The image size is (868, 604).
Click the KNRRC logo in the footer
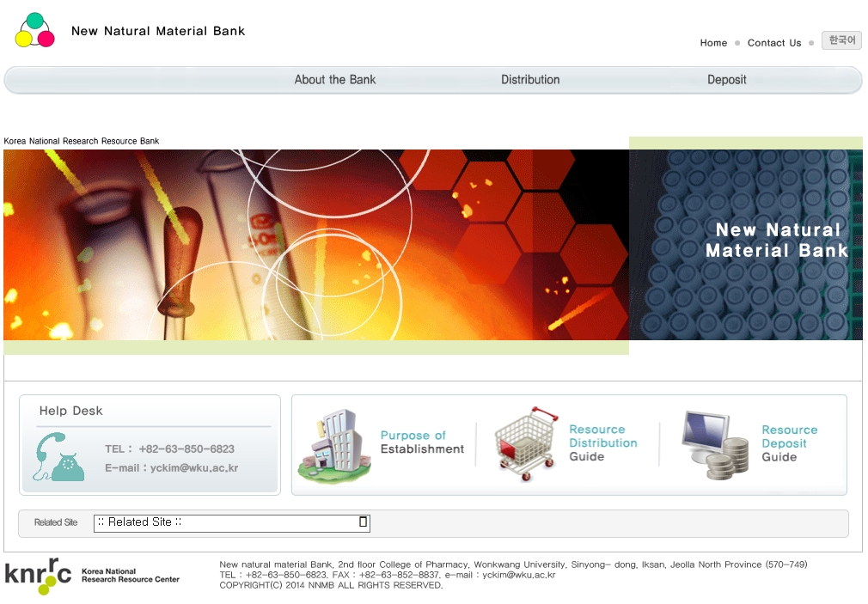pos(38,576)
